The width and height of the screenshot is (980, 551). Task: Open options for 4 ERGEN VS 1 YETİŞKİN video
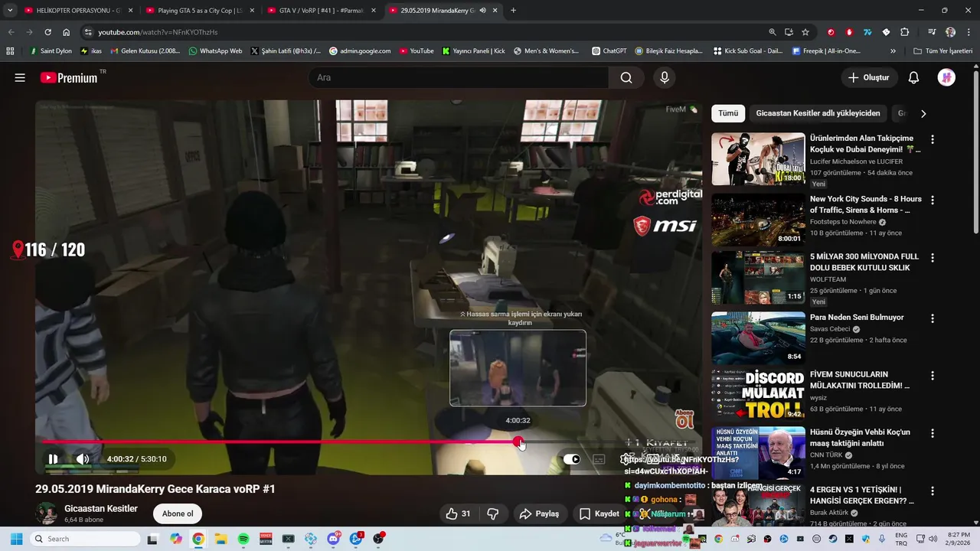click(932, 491)
